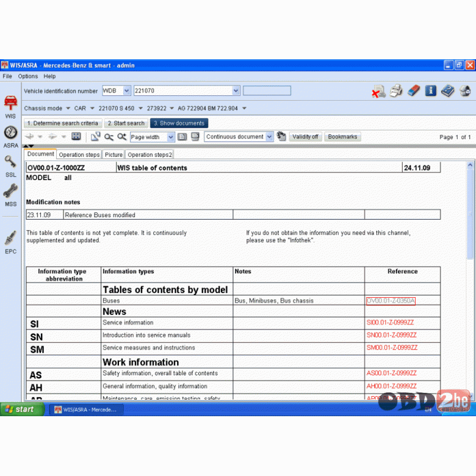The image size is (476, 476).
Task: Expand the Continuous document dropdown
Action: point(269,137)
